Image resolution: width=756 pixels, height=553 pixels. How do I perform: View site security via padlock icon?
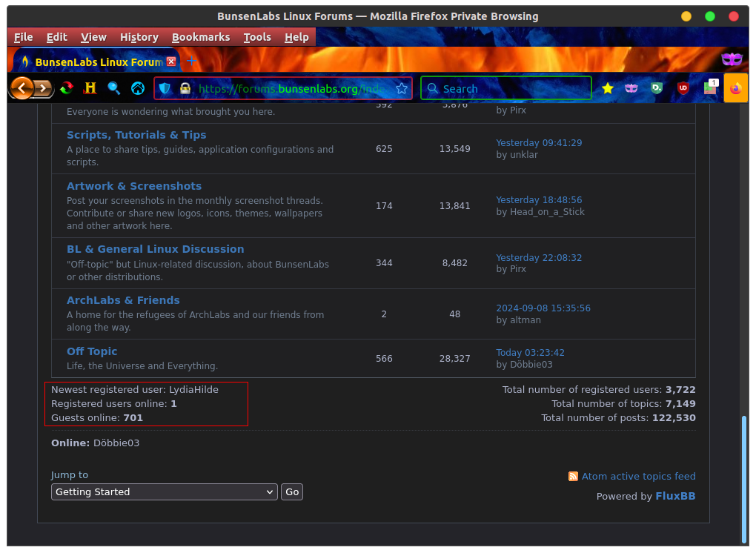185,89
